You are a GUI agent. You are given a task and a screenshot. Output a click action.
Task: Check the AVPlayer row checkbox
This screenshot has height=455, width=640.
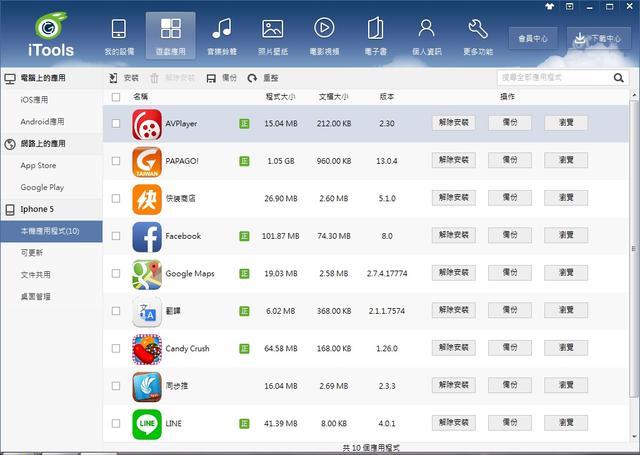(x=116, y=124)
